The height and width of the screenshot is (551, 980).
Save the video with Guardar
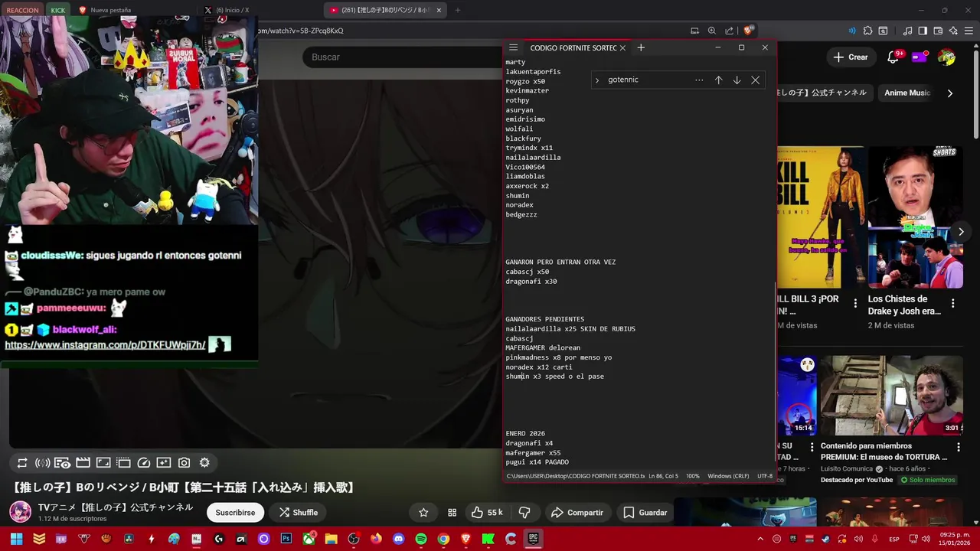(645, 513)
